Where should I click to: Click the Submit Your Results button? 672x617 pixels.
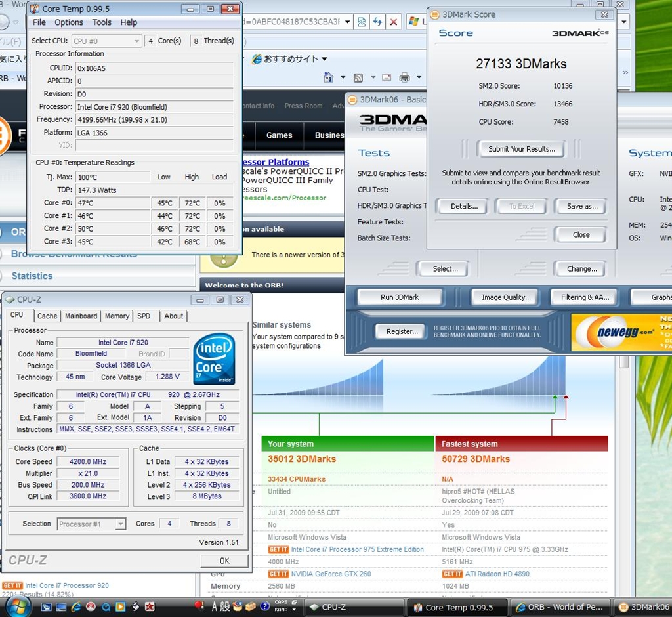pyautogui.click(x=521, y=149)
